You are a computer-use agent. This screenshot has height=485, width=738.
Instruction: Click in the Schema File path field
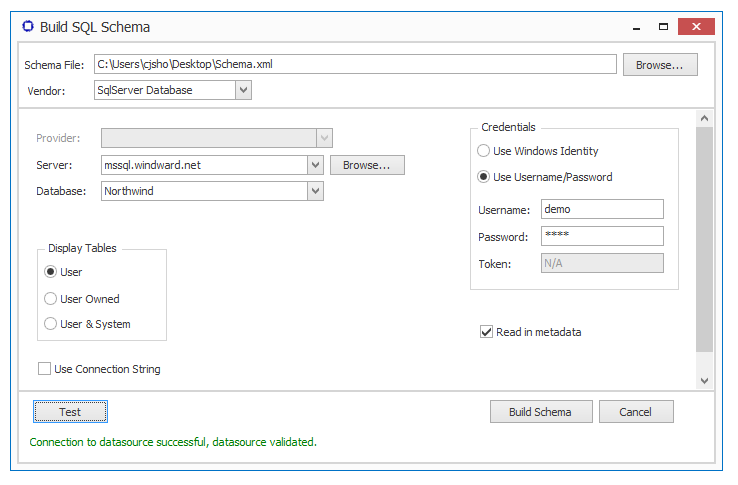coord(355,64)
